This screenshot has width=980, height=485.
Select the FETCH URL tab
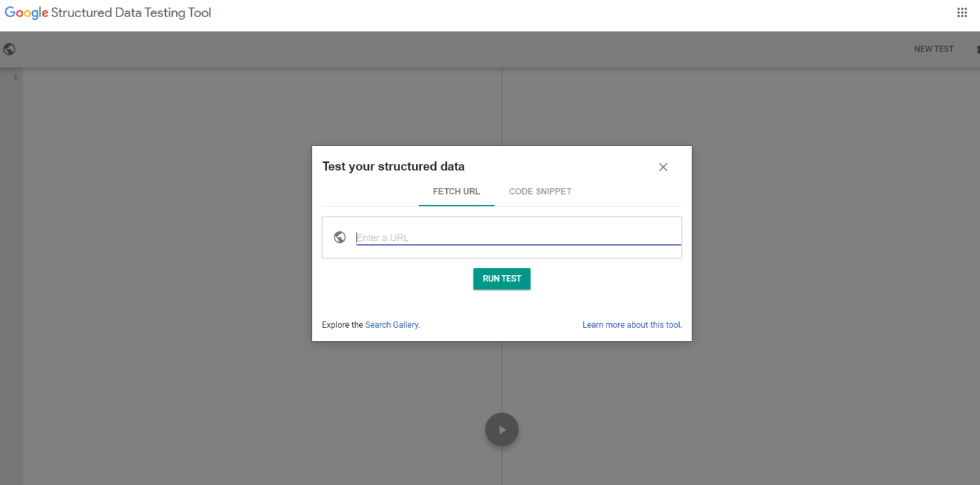click(456, 191)
